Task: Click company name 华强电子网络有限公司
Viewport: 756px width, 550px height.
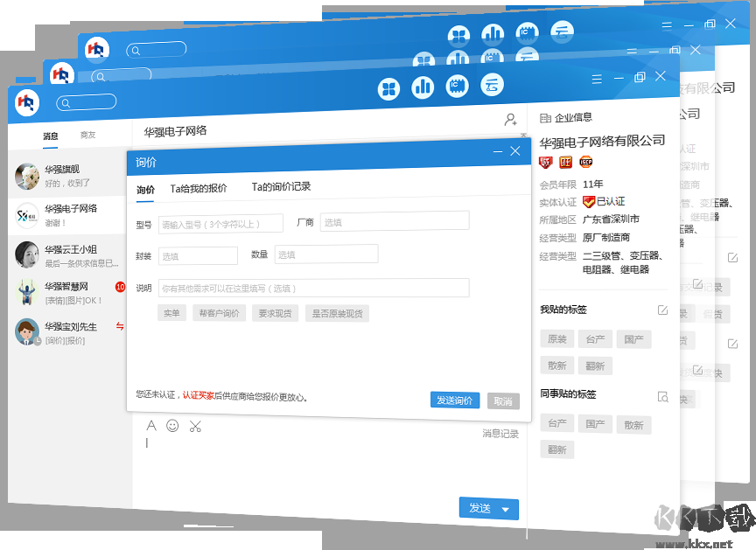Action: coord(602,142)
